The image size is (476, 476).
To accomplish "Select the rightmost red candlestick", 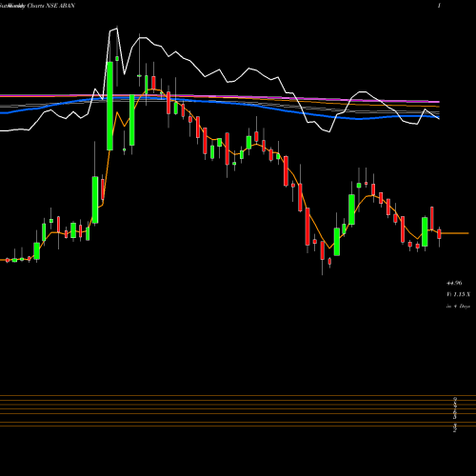I will (x=439, y=234).
